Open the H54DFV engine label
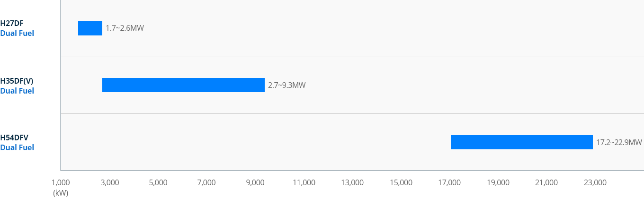 click(14, 138)
